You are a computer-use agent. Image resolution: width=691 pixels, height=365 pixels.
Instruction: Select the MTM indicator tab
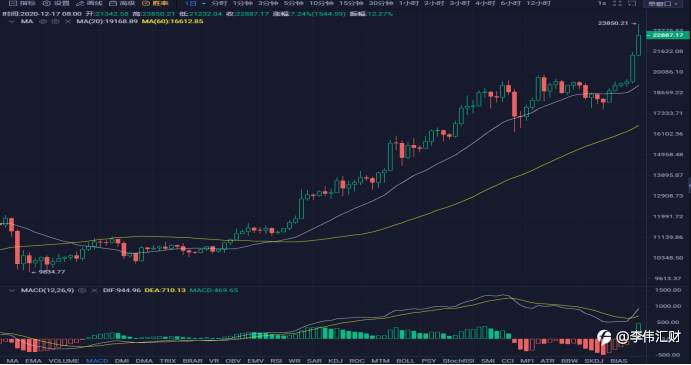[380, 361]
